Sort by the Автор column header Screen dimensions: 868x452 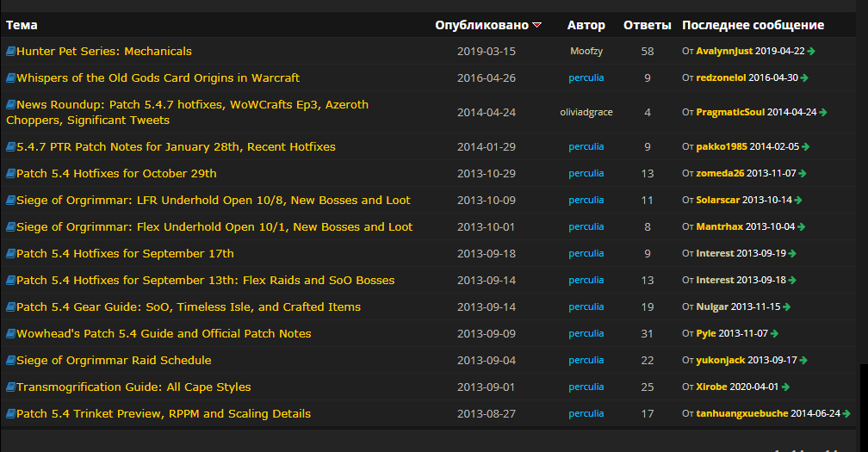[586, 25]
